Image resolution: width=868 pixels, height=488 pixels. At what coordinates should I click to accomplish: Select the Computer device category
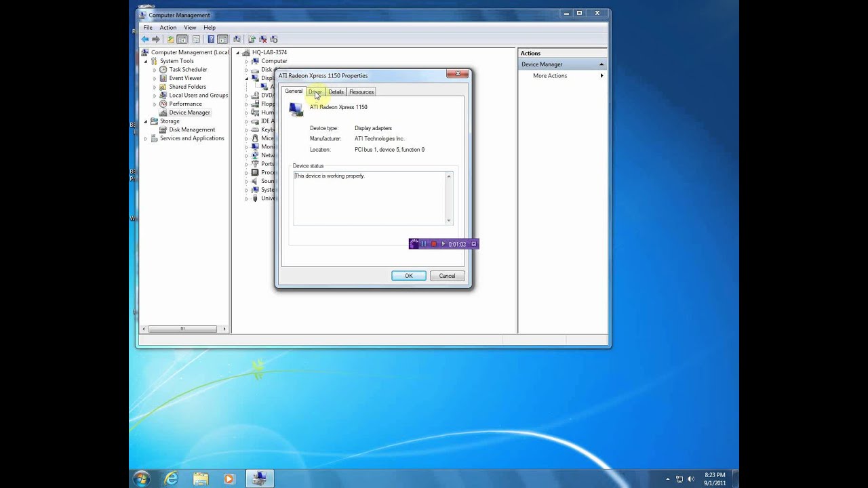274,61
